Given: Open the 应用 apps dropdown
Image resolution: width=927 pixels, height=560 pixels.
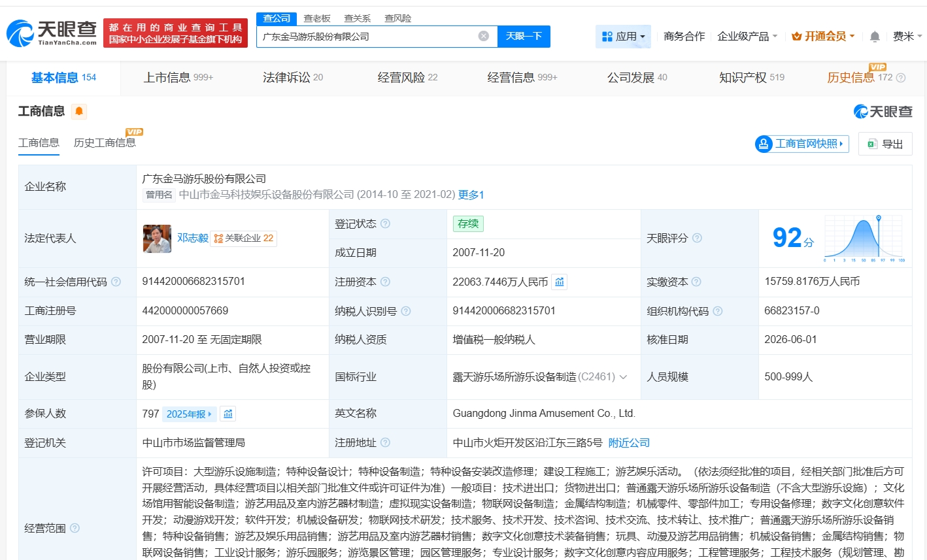Looking at the screenshot, I should coord(623,37).
